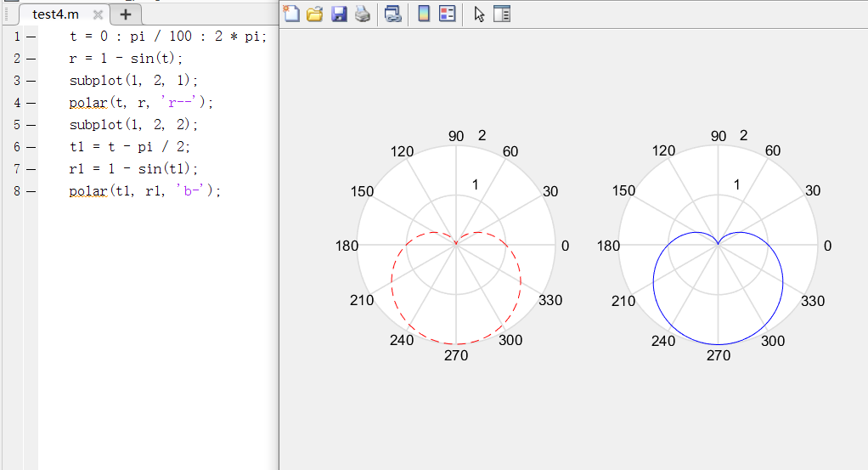Open file using the folder icon
The height and width of the screenshot is (470, 868).
tap(315, 14)
